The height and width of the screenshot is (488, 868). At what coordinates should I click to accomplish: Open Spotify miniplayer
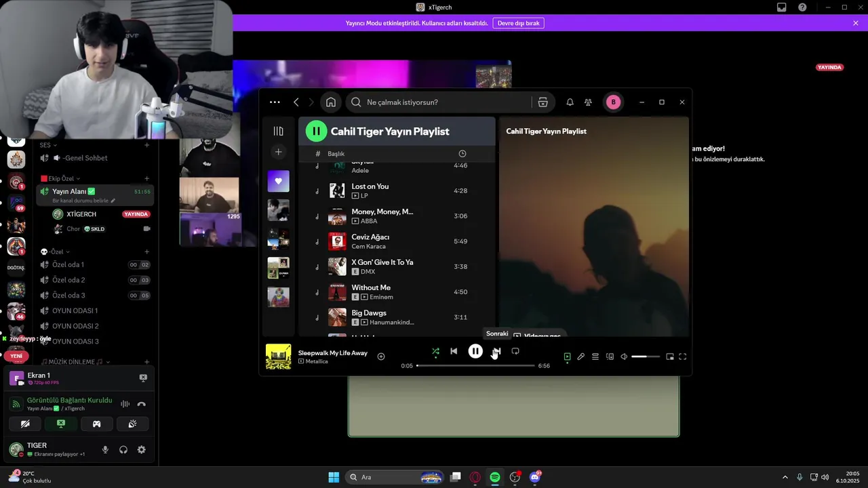pyautogui.click(x=670, y=357)
